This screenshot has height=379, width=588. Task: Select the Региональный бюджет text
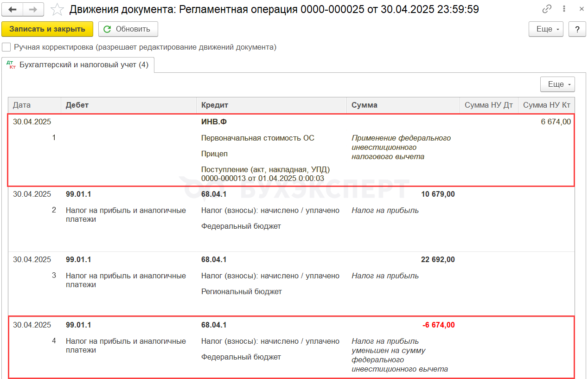(242, 291)
